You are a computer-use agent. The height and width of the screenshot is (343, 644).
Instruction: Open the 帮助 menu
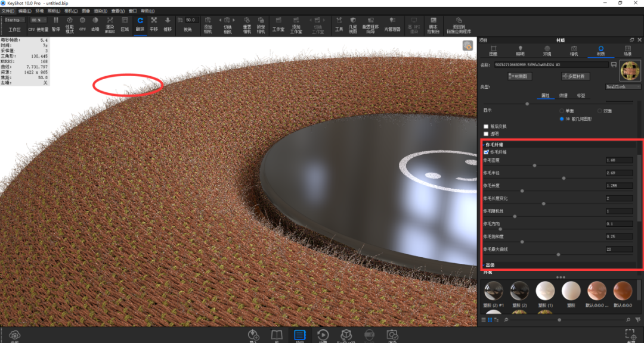click(x=147, y=11)
